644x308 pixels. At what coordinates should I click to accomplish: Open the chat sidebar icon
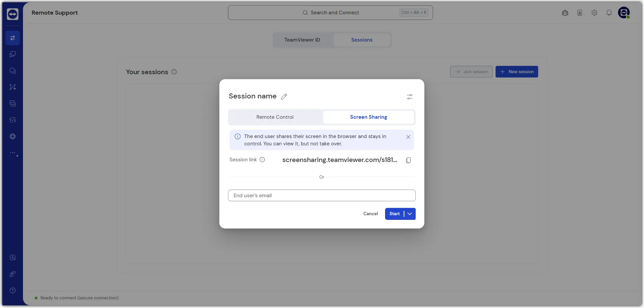13,71
